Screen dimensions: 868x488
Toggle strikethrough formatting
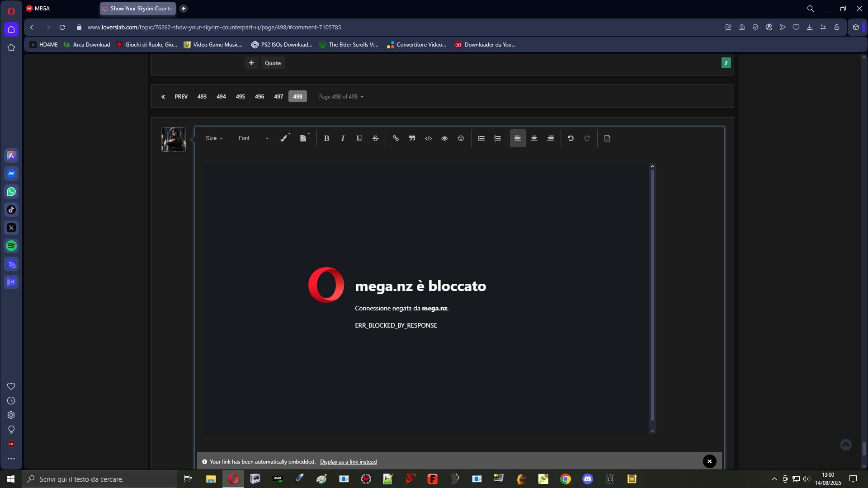375,138
